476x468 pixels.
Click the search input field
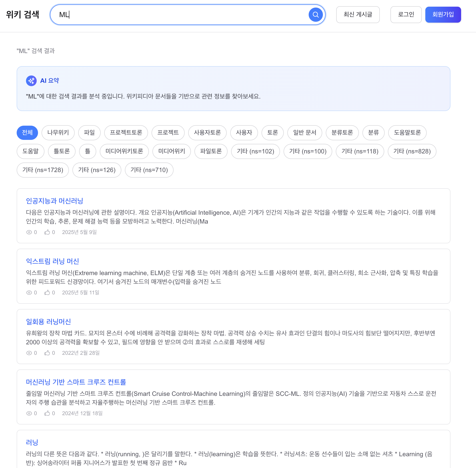pyautogui.click(x=172, y=14)
